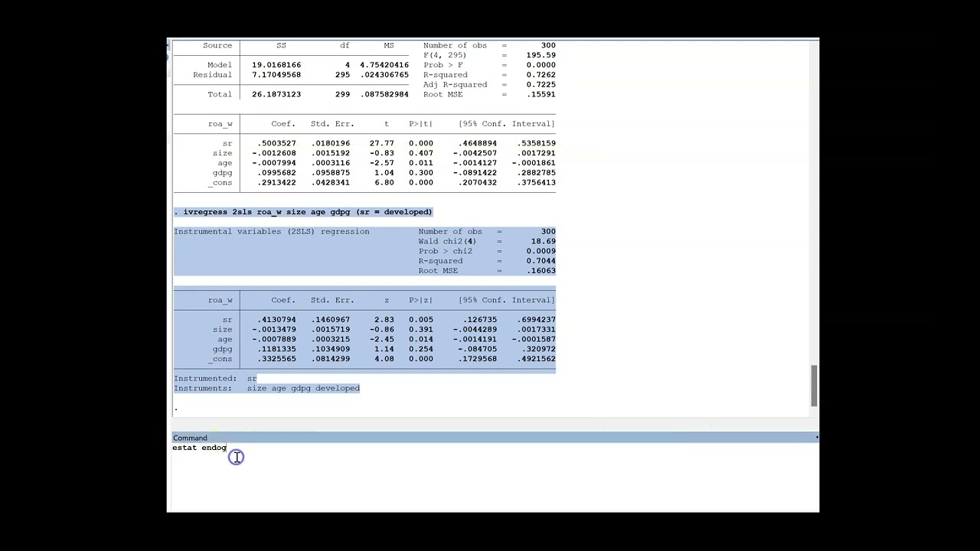Click the 2SLS age z-statistic -2.45
This screenshot has width=980, height=551.
pos(382,339)
